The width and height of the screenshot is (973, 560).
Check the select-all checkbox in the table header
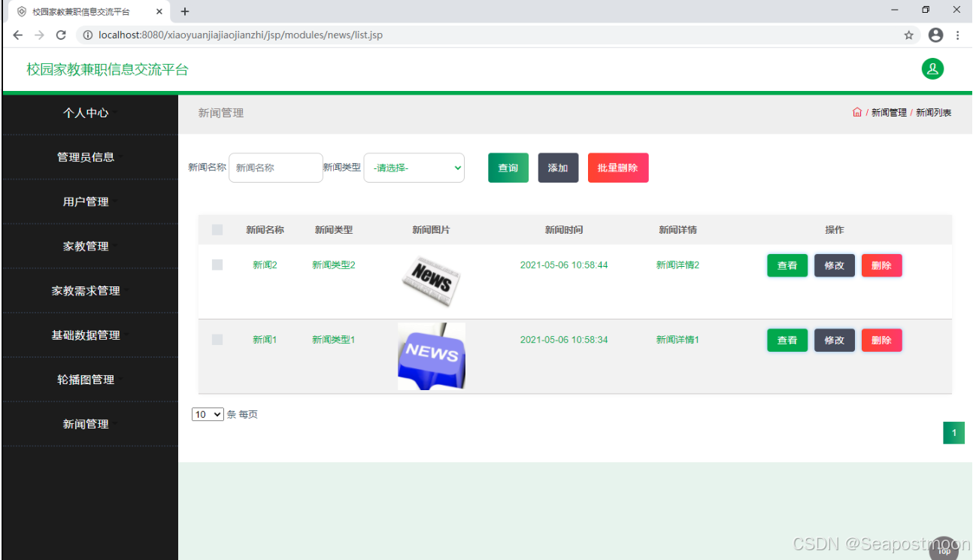point(217,229)
